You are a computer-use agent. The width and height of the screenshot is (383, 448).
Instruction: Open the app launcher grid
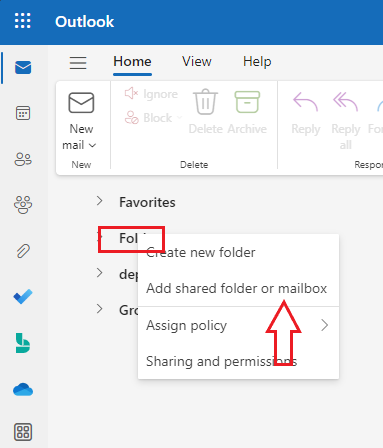(x=23, y=21)
